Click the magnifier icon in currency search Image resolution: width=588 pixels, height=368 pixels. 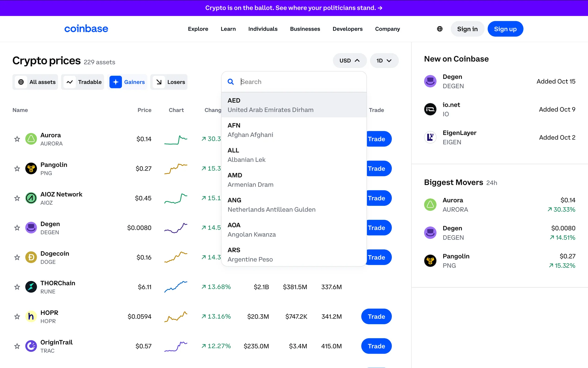click(x=231, y=82)
